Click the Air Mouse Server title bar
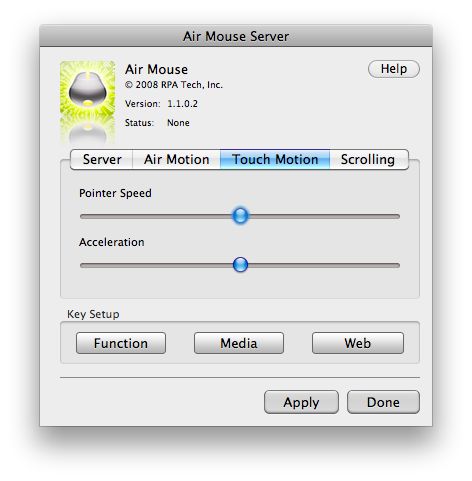 click(236, 36)
